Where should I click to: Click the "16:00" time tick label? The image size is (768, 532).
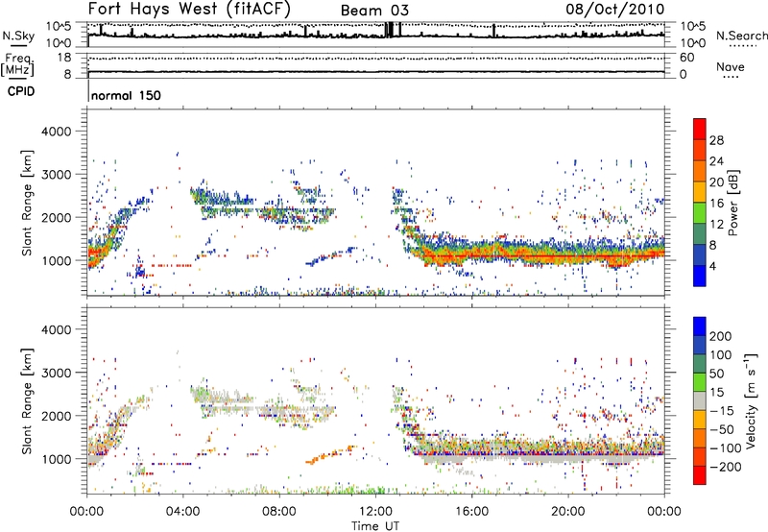click(x=471, y=512)
